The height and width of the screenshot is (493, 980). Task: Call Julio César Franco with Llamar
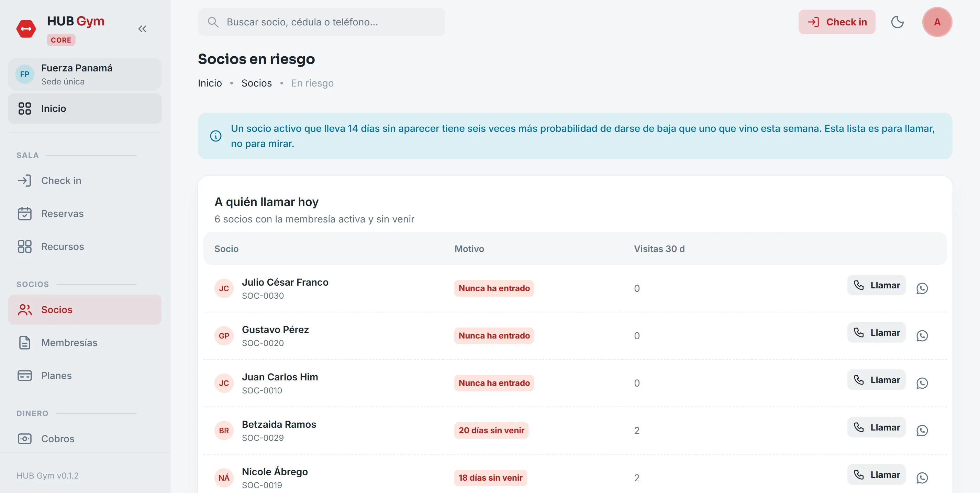click(x=876, y=285)
